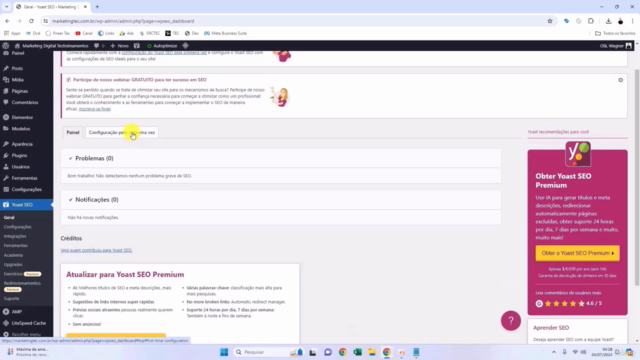Screen dimensions: 640x360
Task: Visit site via Marketing Digital Tecnoinamentos home icon
Action: tap(51, 46)
